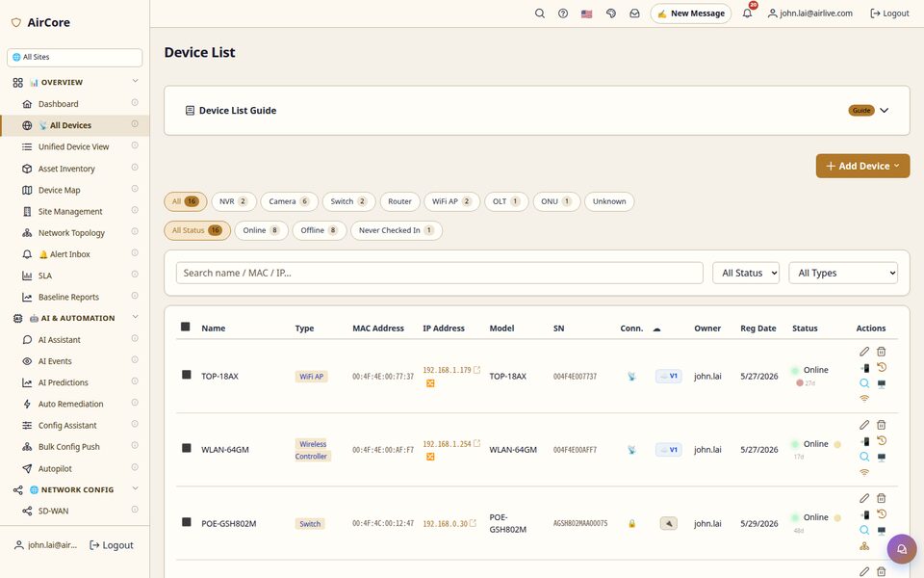924x578 pixels.
Task: Open the external link icon next to 192.168.1.179
Action: coord(476,370)
